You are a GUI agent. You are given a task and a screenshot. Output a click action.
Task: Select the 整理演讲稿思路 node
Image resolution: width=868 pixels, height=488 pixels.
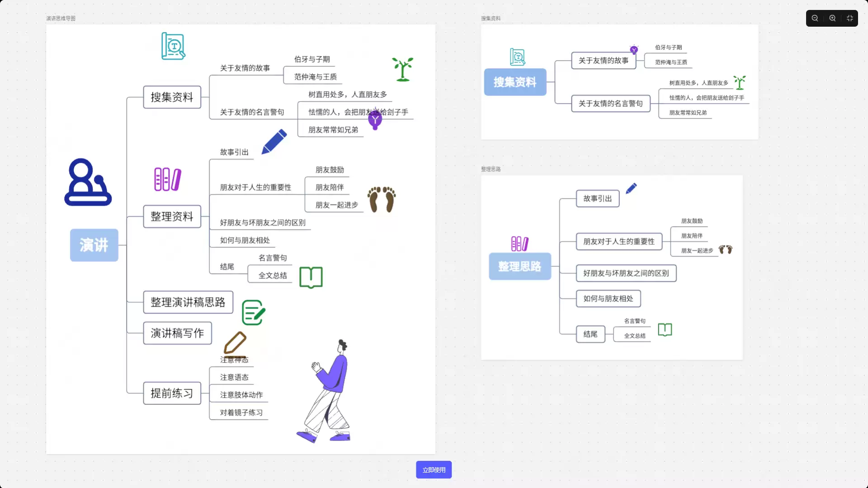point(188,302)
